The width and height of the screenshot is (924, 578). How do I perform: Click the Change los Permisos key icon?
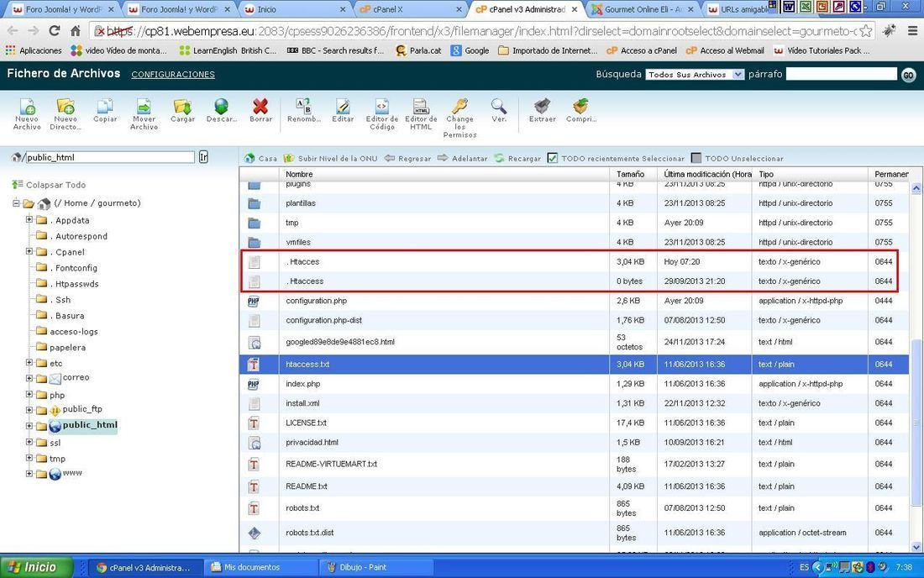[x=459, y=106]
